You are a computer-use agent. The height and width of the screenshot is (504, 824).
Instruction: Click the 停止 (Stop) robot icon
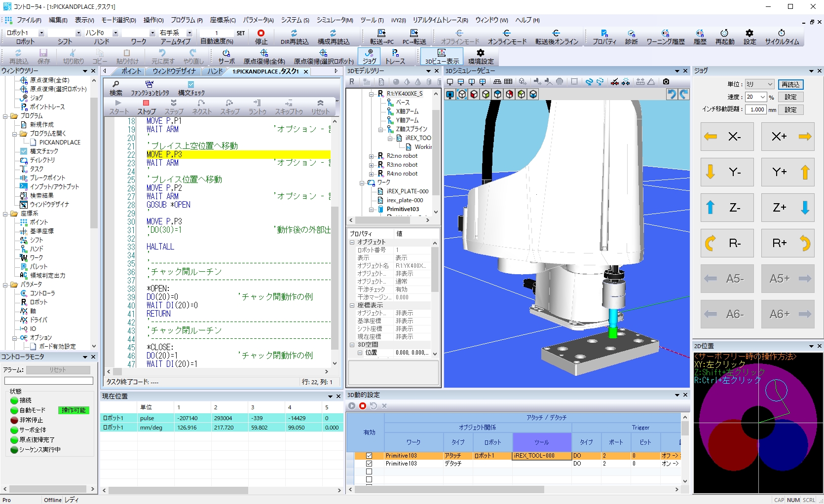point(261,36)
